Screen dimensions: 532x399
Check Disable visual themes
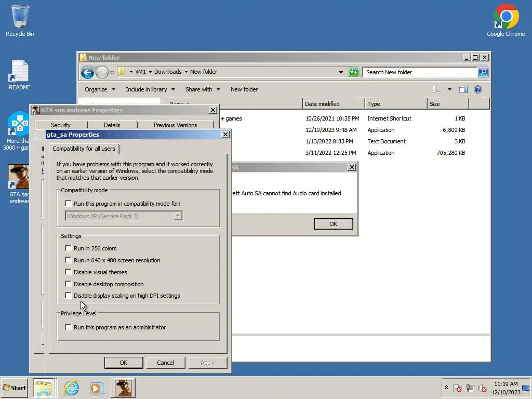68,272
